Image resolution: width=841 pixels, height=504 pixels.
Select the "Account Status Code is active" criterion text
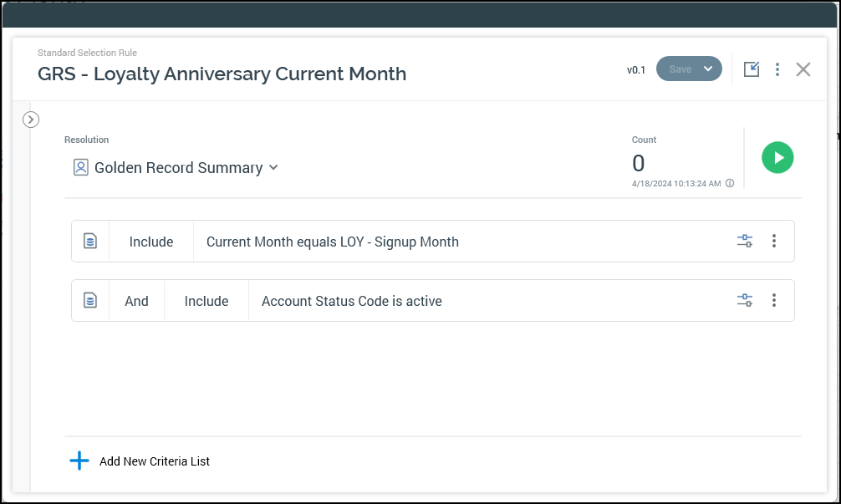coord(351,301)
